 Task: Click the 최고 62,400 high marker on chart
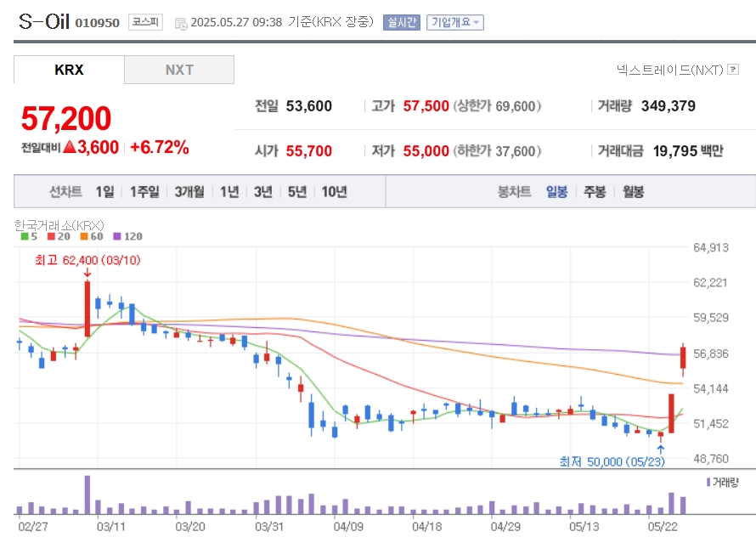87,260
